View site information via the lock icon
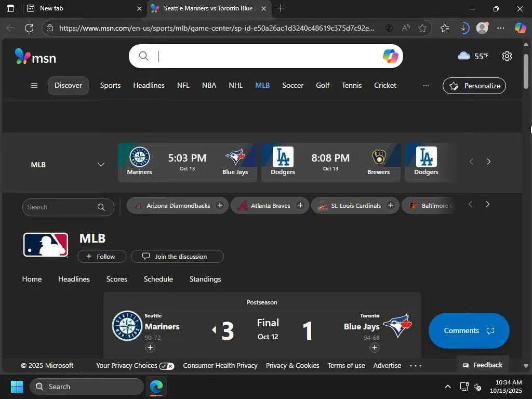This screenshot has height=399, width=532. pyautogui.click(x=50, y=28)
